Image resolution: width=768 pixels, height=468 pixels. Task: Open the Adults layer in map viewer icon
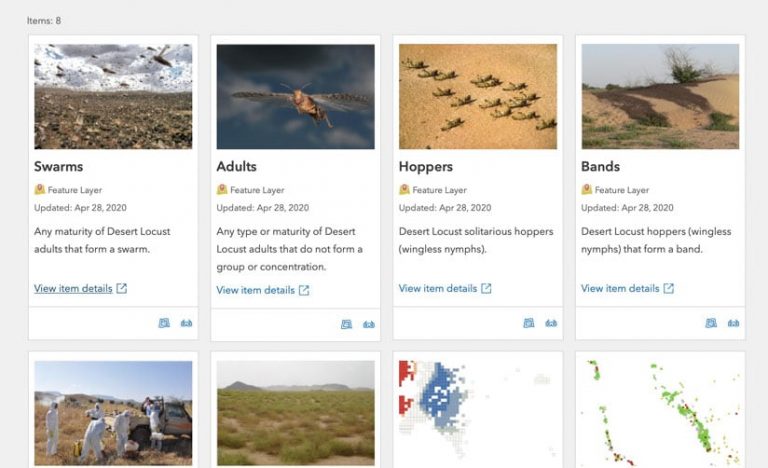click(346, 324)
